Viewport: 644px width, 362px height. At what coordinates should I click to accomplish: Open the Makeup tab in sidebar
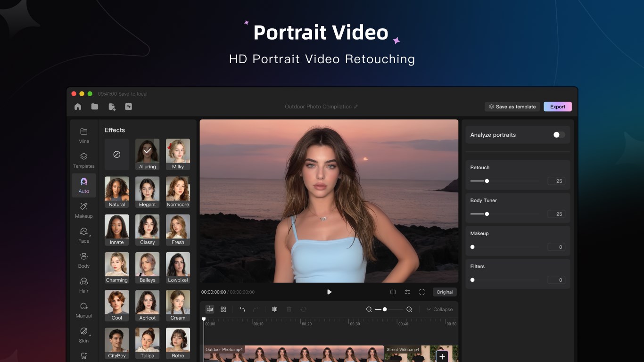pyautogui.click(x=84, y=210)
